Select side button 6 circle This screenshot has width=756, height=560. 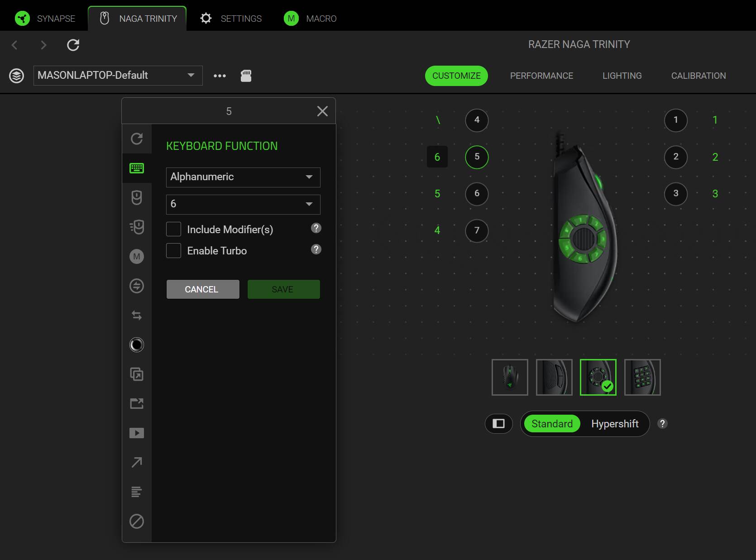pos(477,193)
